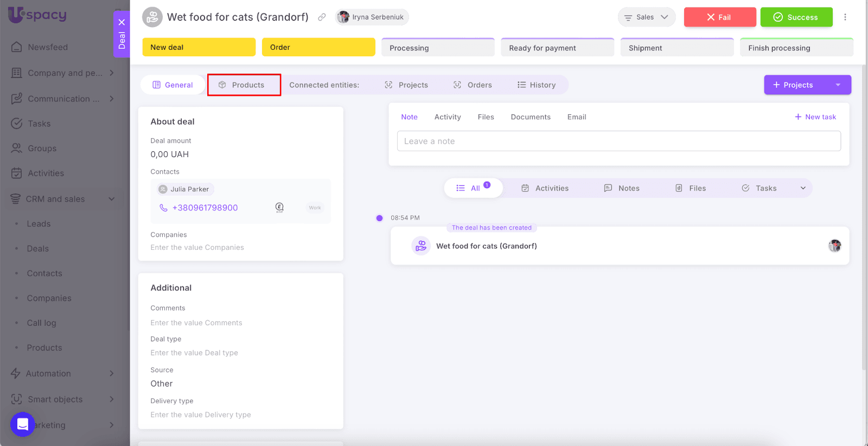Click the Leave a note field
This screenshot has height=446, width=868.
coord(618,141)
